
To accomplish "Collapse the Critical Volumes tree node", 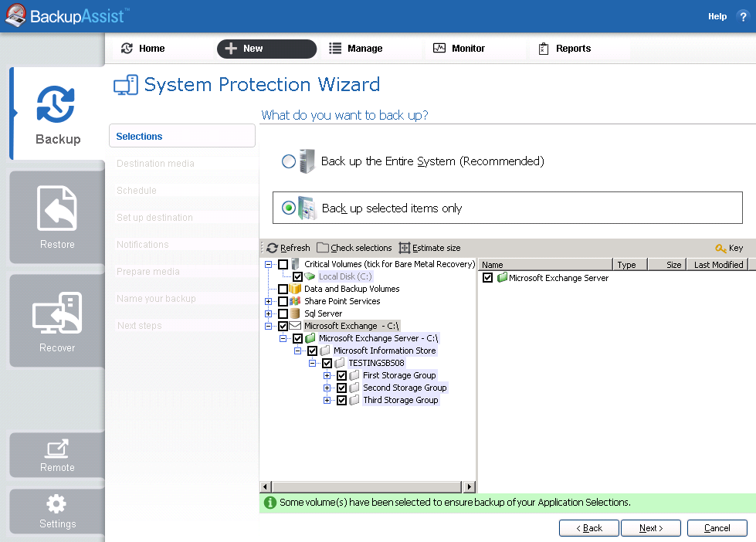I will pos(268,264).
